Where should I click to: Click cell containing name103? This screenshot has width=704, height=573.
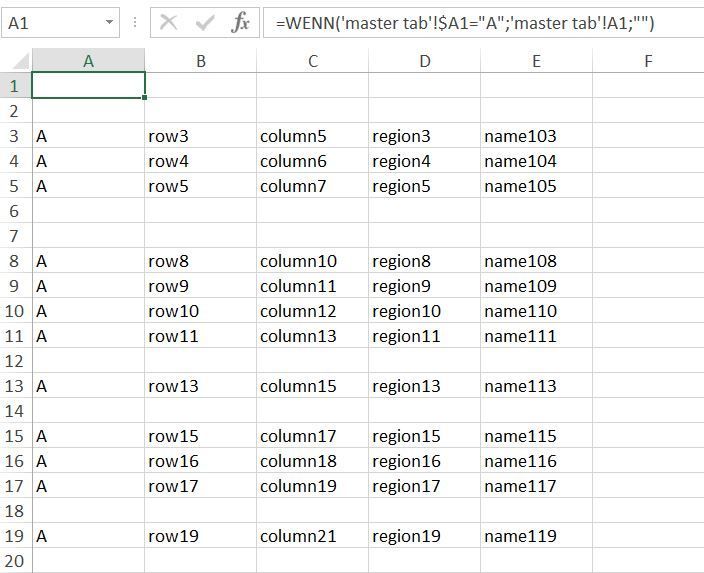tap(537, 136)
